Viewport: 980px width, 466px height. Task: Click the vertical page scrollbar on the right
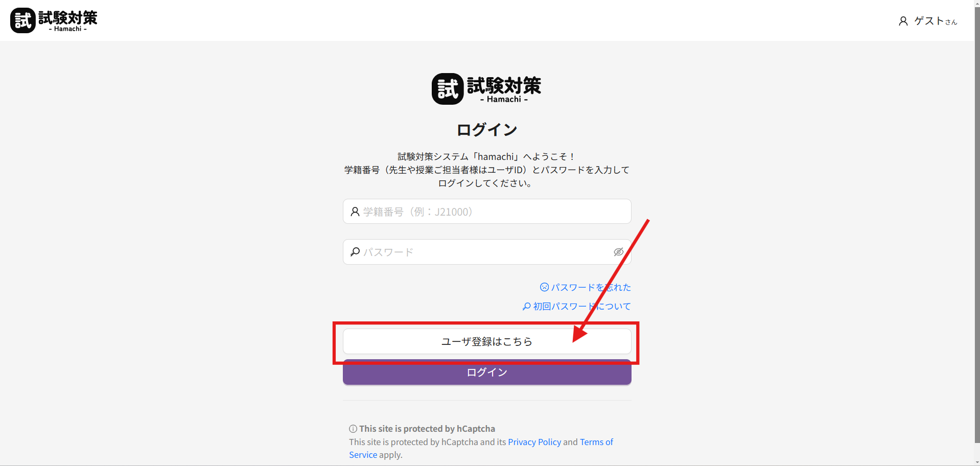(x=976, y=230)
